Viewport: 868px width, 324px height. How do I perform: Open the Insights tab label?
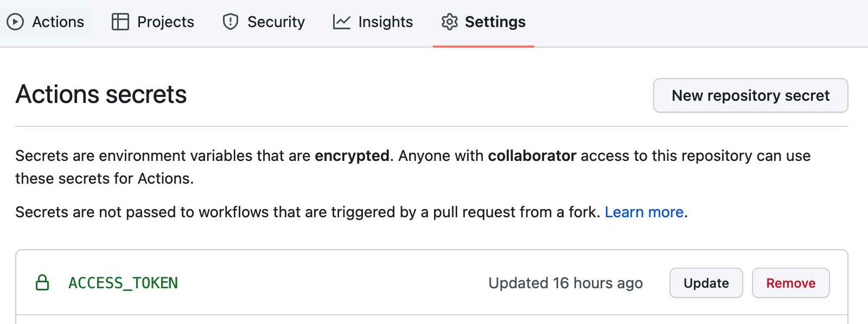tap(385, 22)
